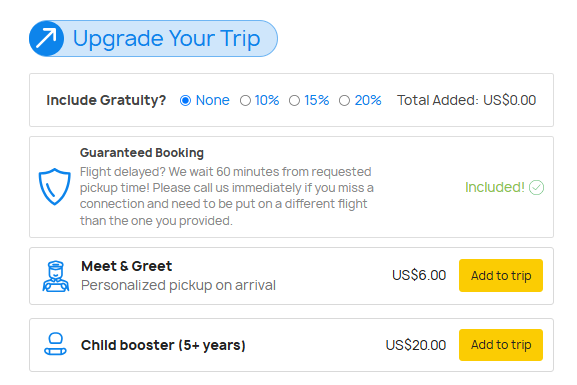577x385 pixels.
Task: Click the Meet & Greet driver icon
Action: point(56,276)
